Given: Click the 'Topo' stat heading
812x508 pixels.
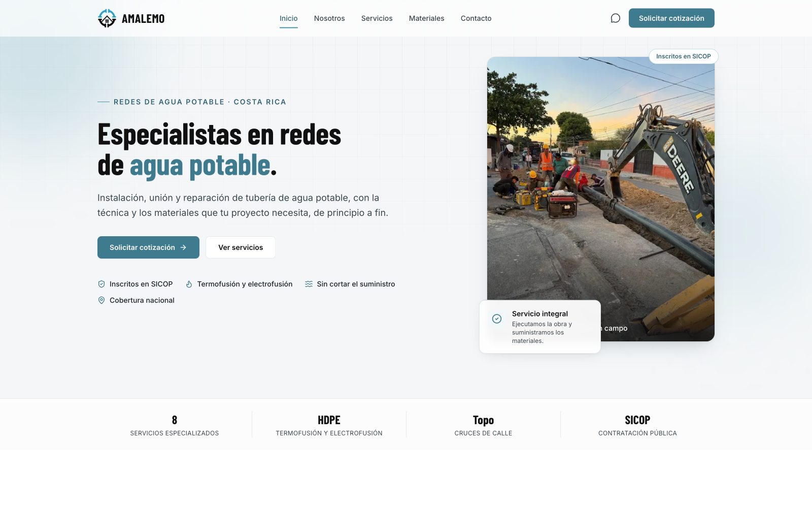Looking at the screenshot, I should tap(483, 420).
